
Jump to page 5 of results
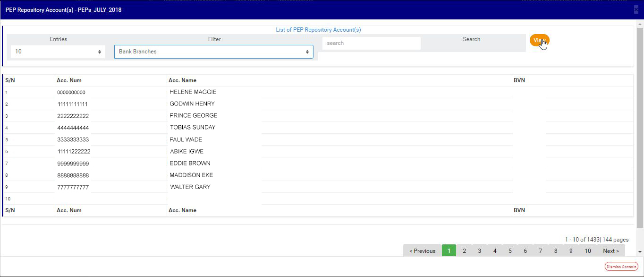510,251
